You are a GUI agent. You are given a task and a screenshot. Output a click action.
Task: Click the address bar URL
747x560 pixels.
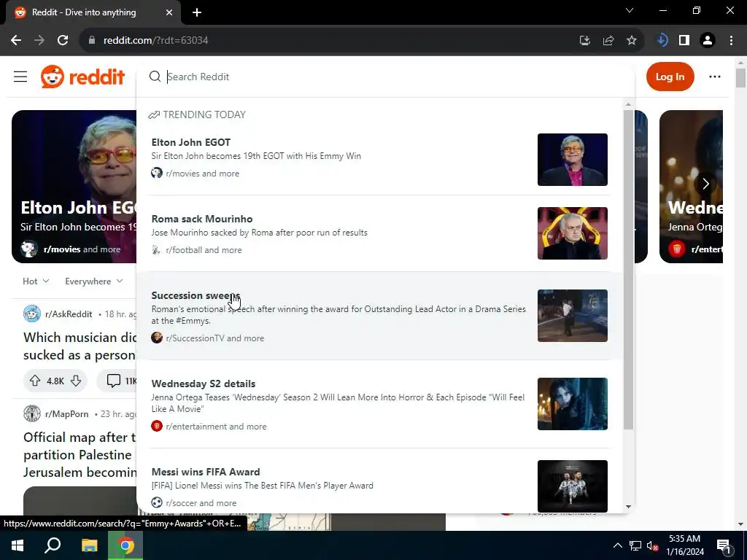click(x=156, y=41)
